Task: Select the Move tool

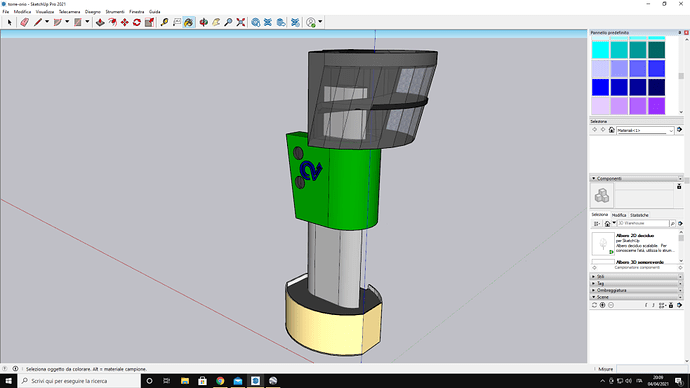Action: point(125,22)
